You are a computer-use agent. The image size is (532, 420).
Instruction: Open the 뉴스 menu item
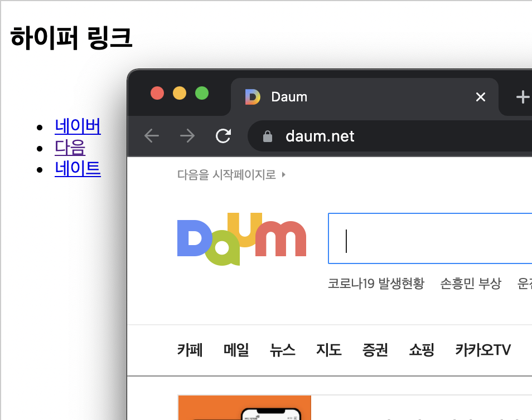tap(282, 350)
